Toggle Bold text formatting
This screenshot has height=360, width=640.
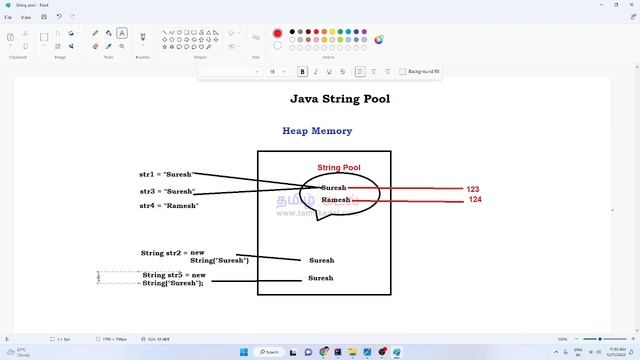[302, 71]
